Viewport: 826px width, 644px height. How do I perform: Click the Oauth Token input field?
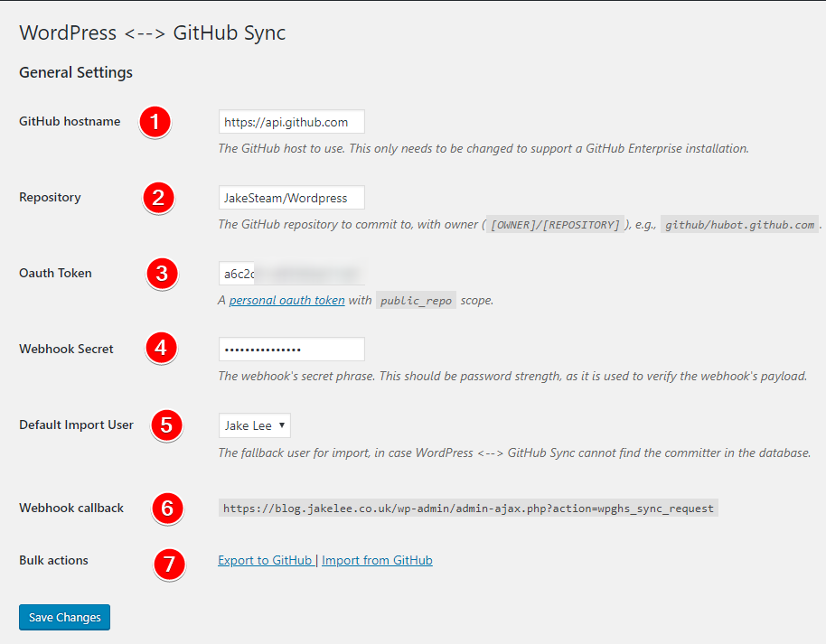tap(291, 274)
